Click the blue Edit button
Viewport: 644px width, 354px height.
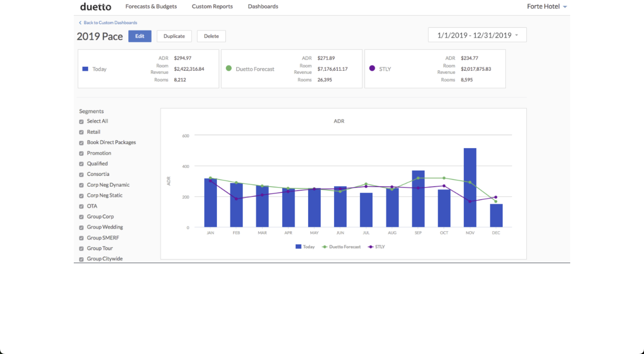(x=140, y=36)
